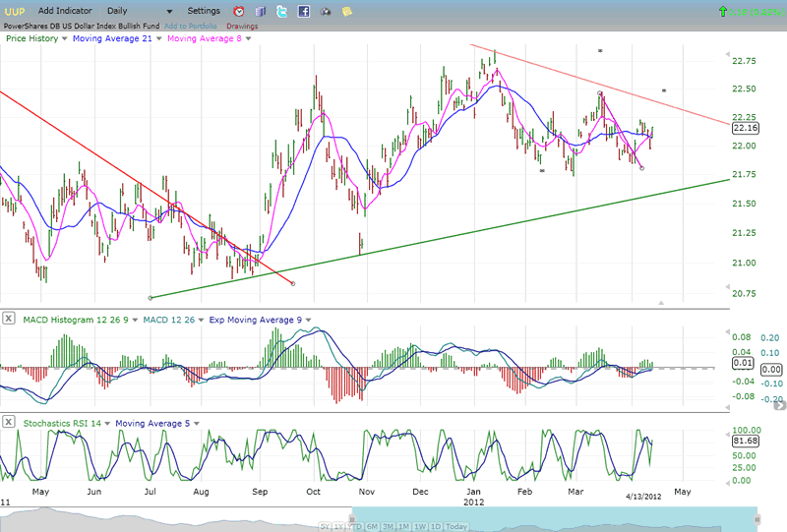Viewport: 787px width, 532px height.
Task: Open the Add Indicator menu
Action: pyautogui.click(x=67, y=11)
